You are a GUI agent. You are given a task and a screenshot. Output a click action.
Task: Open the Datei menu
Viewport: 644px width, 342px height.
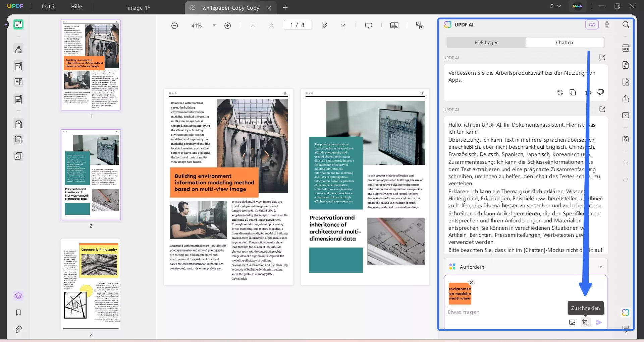pyautogui.click(x=48, y=6)
